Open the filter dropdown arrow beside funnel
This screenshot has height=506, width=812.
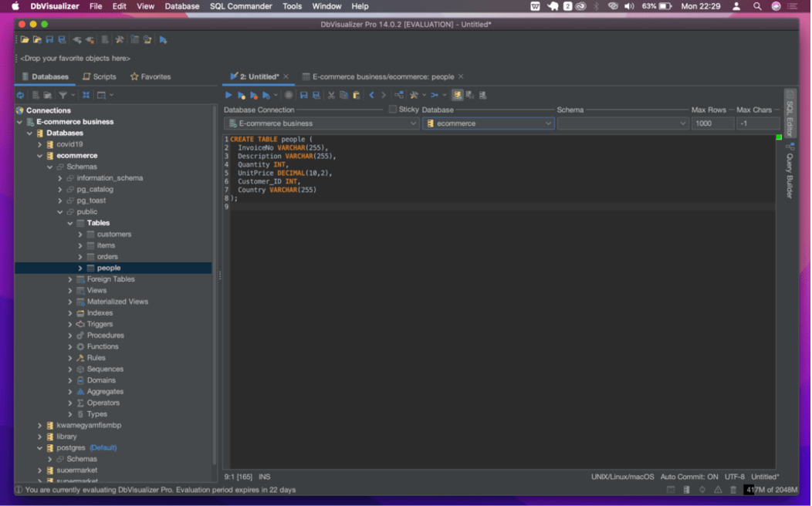(x=73, y=95)
